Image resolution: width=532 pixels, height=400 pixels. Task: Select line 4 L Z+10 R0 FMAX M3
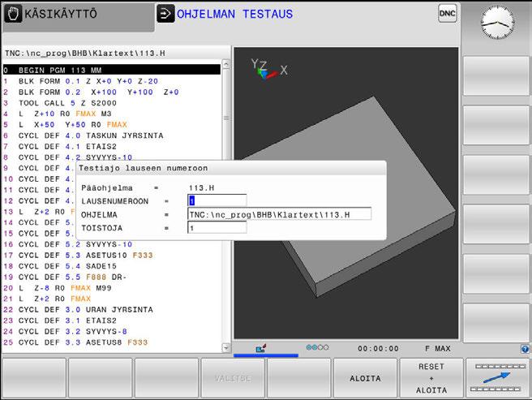click(x=112, y=114)
